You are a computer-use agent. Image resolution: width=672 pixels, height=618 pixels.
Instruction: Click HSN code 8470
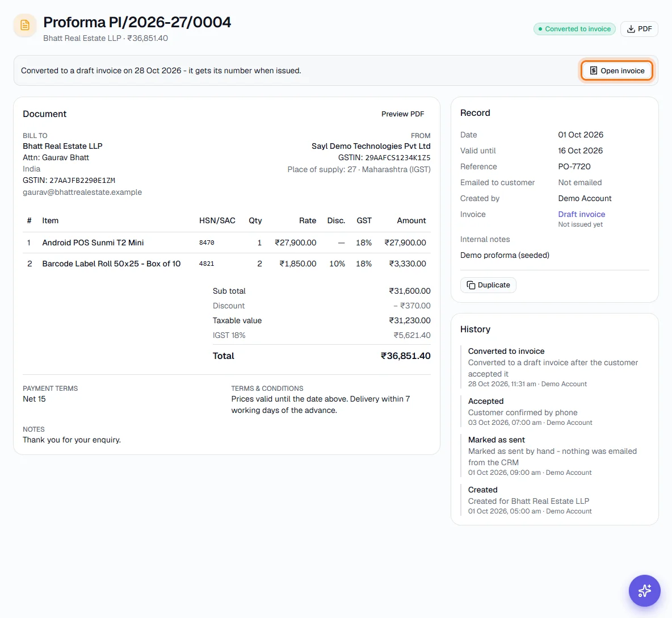[x=207, y=243]
